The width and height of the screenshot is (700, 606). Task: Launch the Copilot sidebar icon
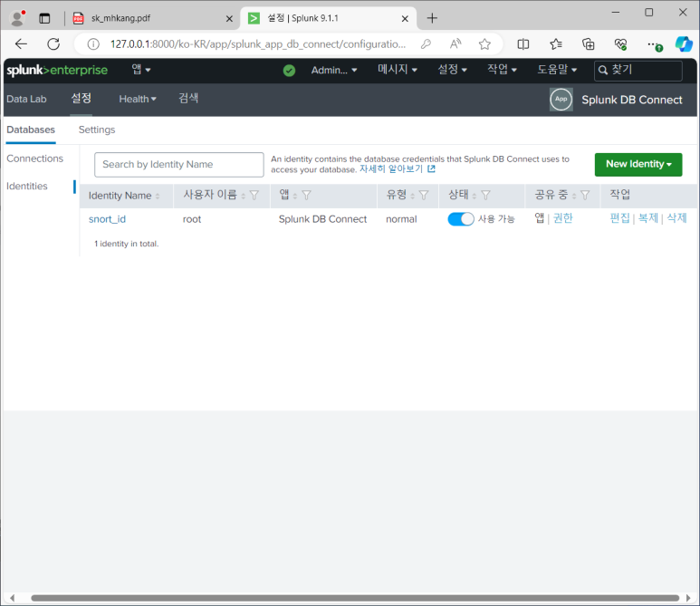tap(684, 43)
